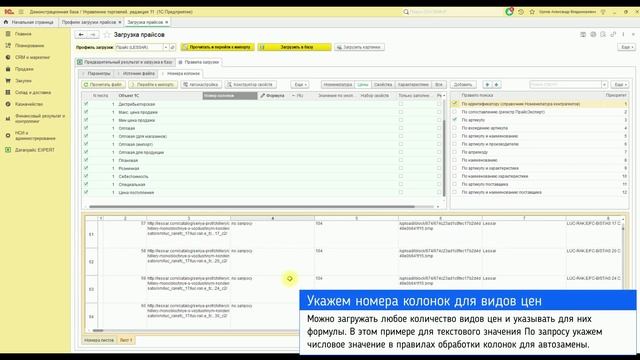Click the Загрузить в базу button

(x=294, y=47)
